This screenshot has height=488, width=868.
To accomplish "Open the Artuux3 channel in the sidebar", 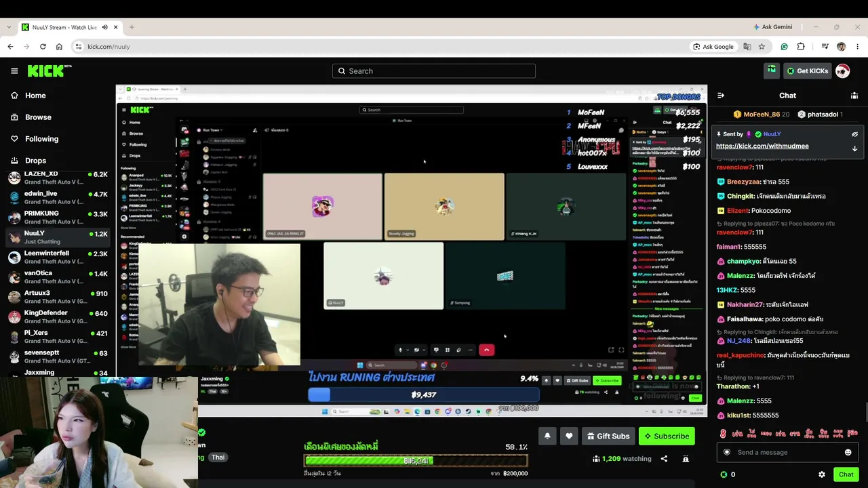I will [x=57, y=297].
